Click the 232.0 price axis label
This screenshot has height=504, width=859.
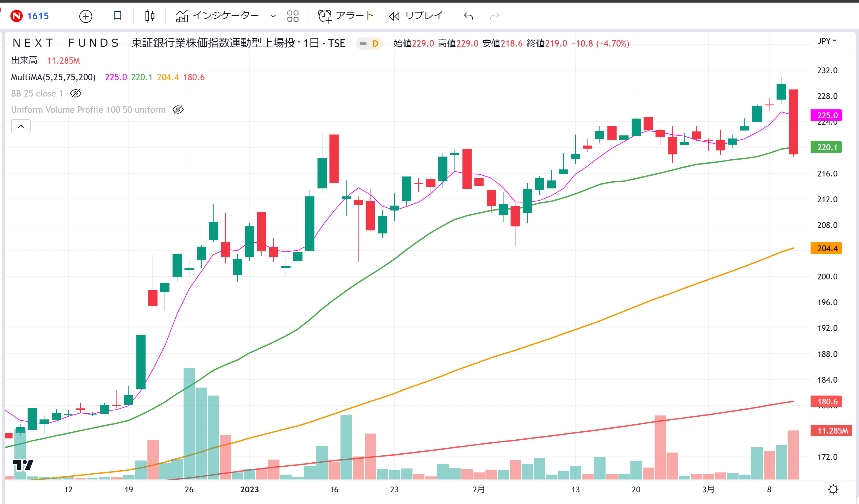pos(827,70)
